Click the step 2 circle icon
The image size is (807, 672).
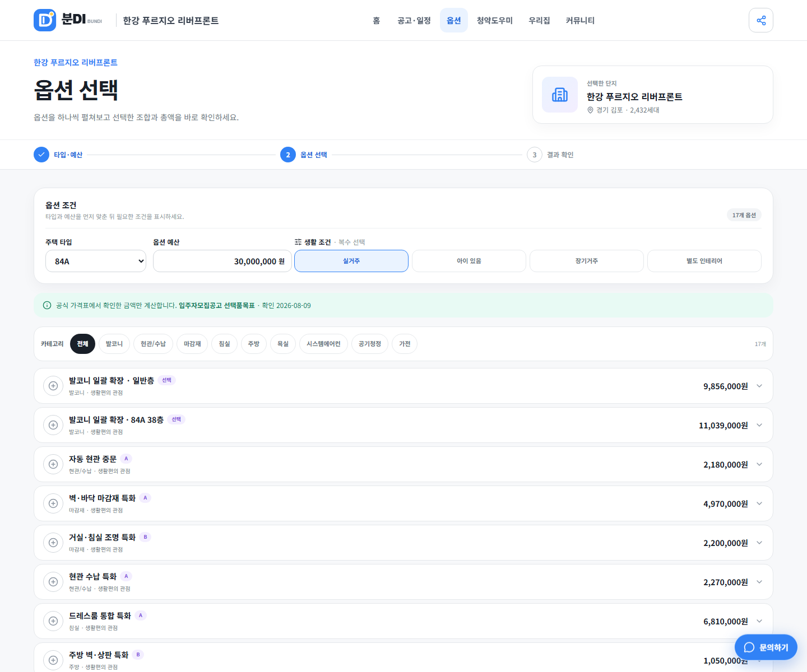click(x=288, y=155)
